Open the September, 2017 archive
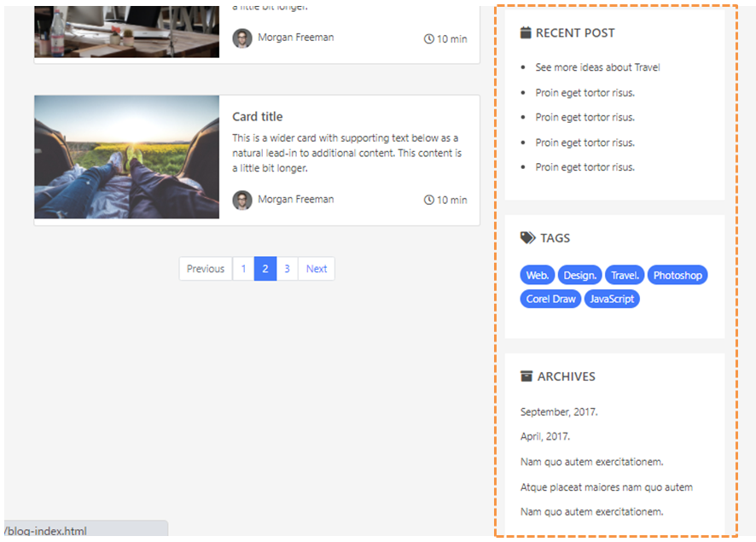This screenshot has width=756, height=542. [559, 411]
